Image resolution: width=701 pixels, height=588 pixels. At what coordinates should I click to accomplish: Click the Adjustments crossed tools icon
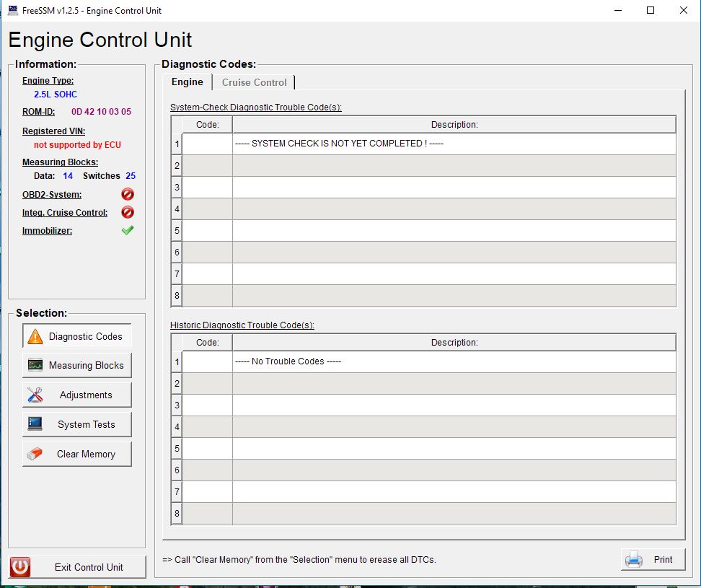pos(35,395)
